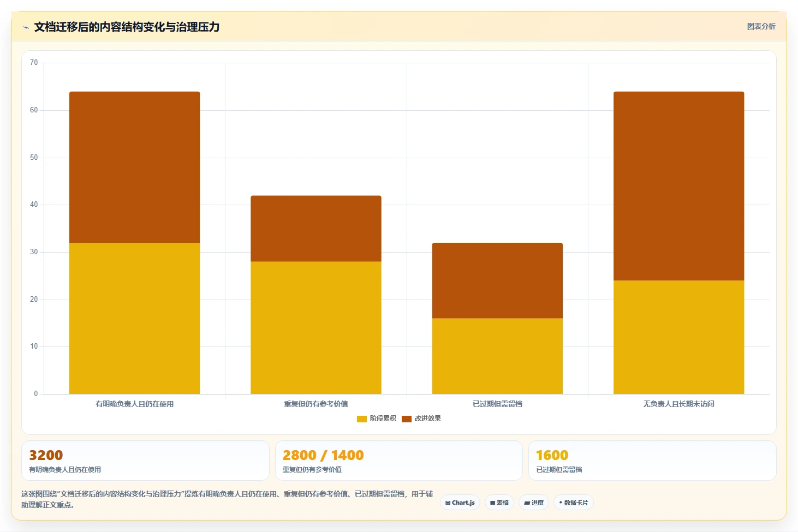Click the yellow 阶段累积 legend swatch
This screenshot has height=532, width=798.
[x=362, y=419]
